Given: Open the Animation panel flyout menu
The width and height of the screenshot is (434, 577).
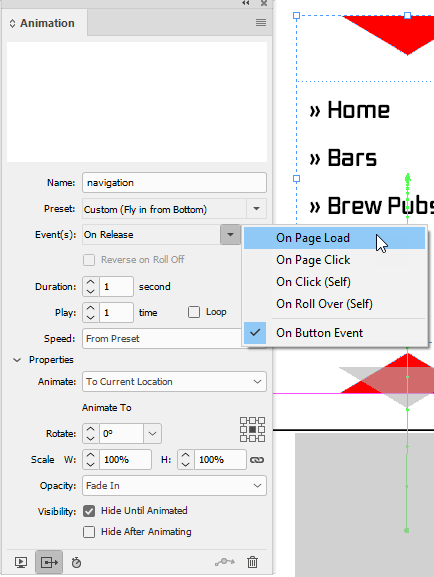Looking at the screenshot, I should 261,23.
